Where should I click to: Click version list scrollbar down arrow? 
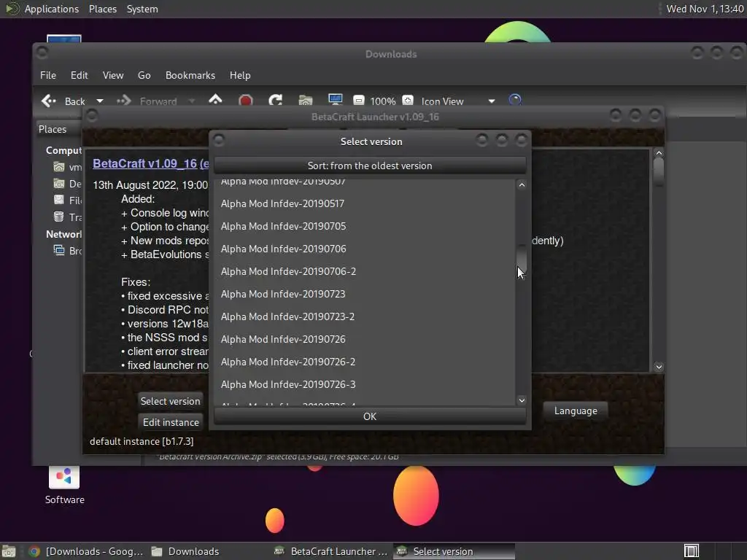(x=522, y=400)
